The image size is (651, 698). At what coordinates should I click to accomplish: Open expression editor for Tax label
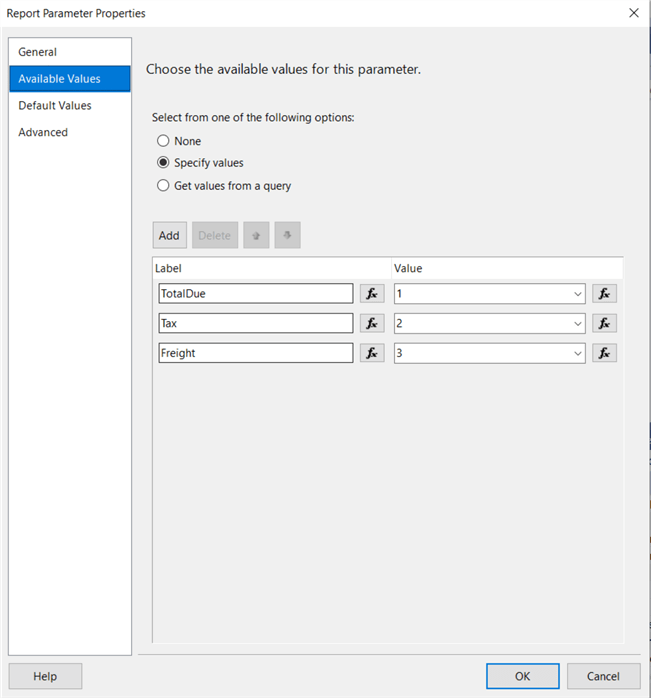coord(372,323)
